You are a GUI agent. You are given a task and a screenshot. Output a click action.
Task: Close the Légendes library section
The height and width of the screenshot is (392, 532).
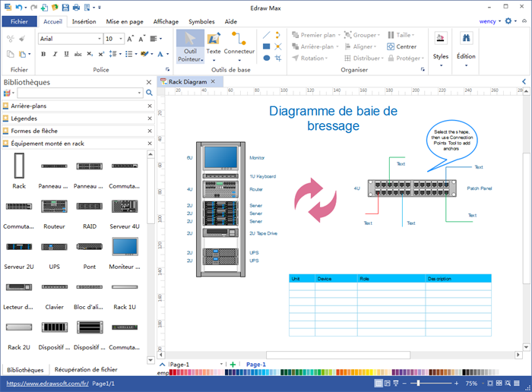tap(149, 119)
